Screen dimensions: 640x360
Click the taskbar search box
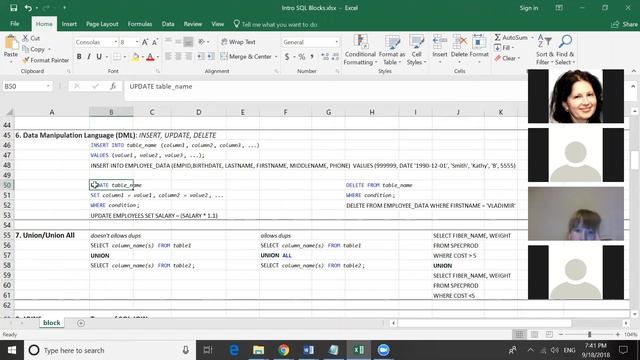[109, 350]
